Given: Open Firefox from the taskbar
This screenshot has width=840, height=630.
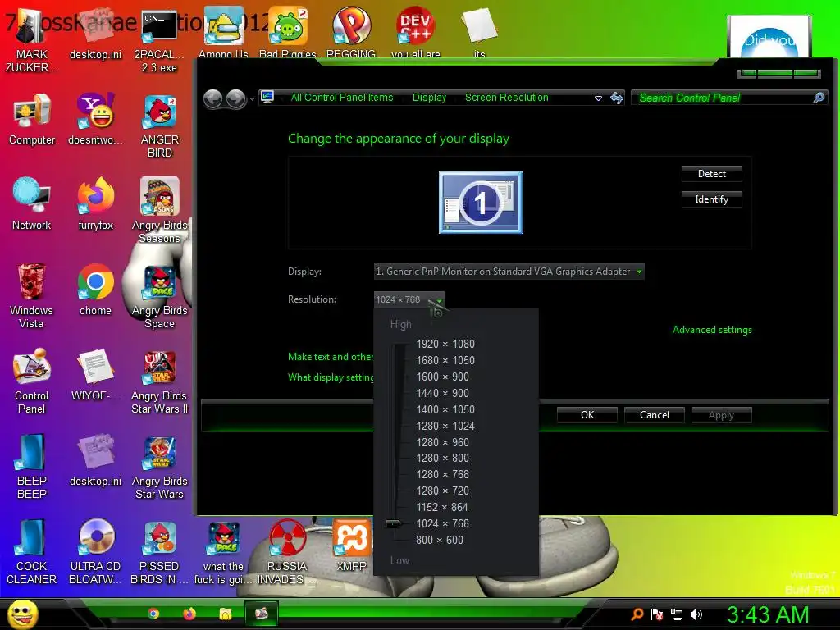Looking at the screenshot, I should tap(189, 614).
